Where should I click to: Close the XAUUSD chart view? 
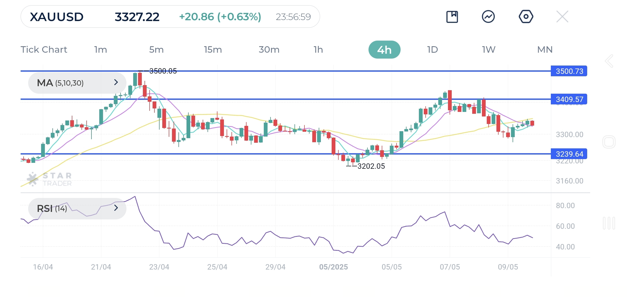pos(562,17)
